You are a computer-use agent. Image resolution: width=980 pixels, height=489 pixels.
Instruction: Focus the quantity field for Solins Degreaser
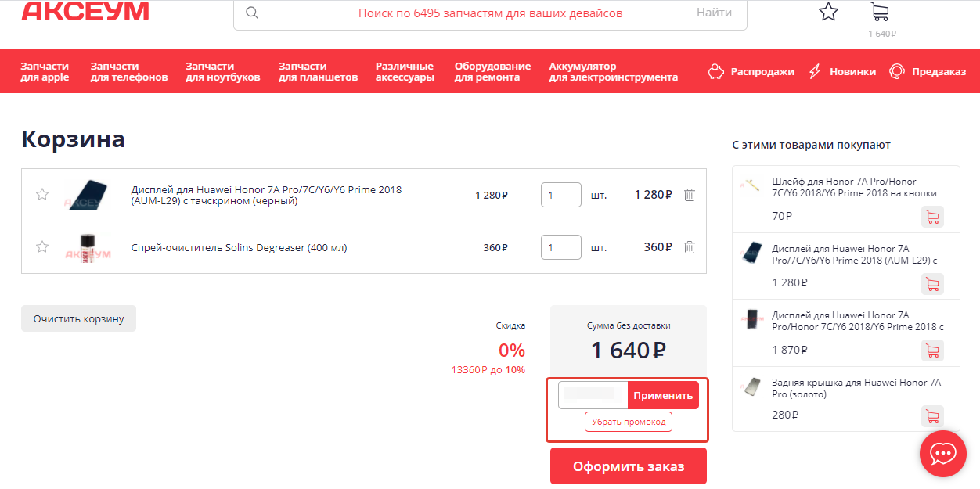pos(560,247)
